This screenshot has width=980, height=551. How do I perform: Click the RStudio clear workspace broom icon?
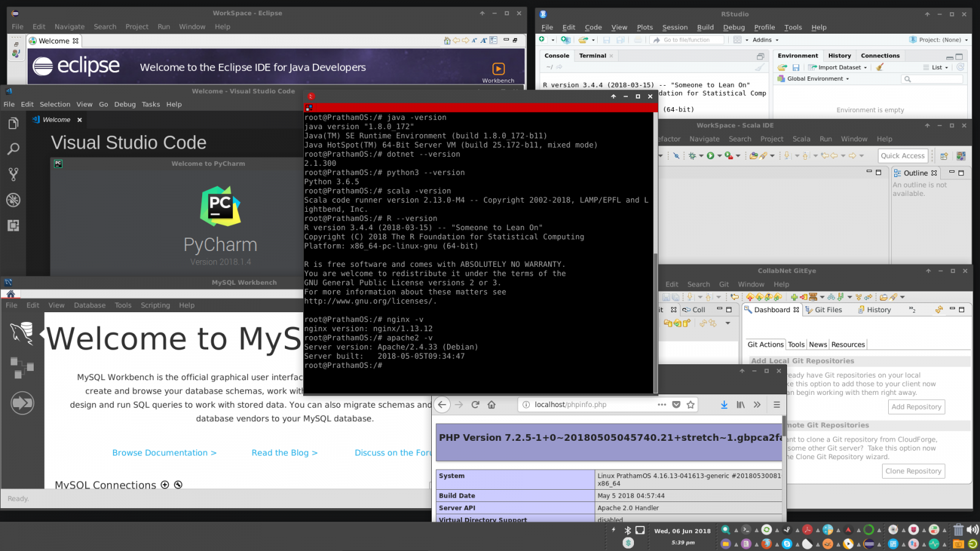click(880, 67)
